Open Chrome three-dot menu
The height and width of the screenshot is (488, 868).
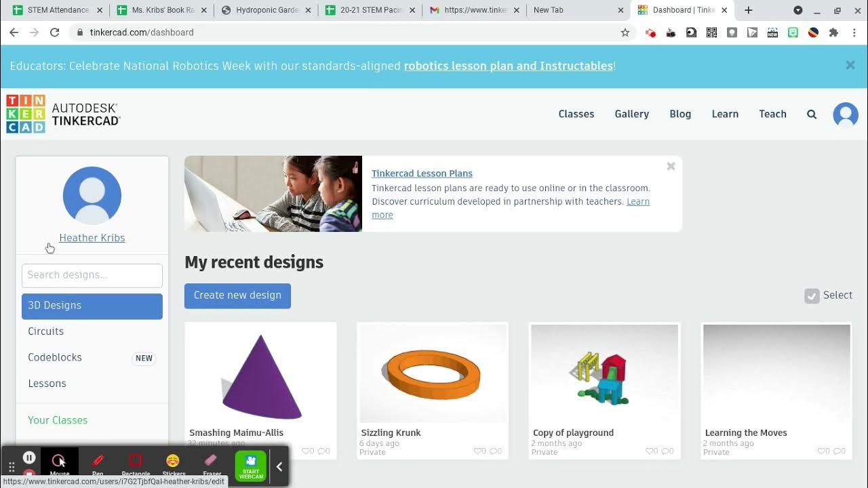click(854, 33)
